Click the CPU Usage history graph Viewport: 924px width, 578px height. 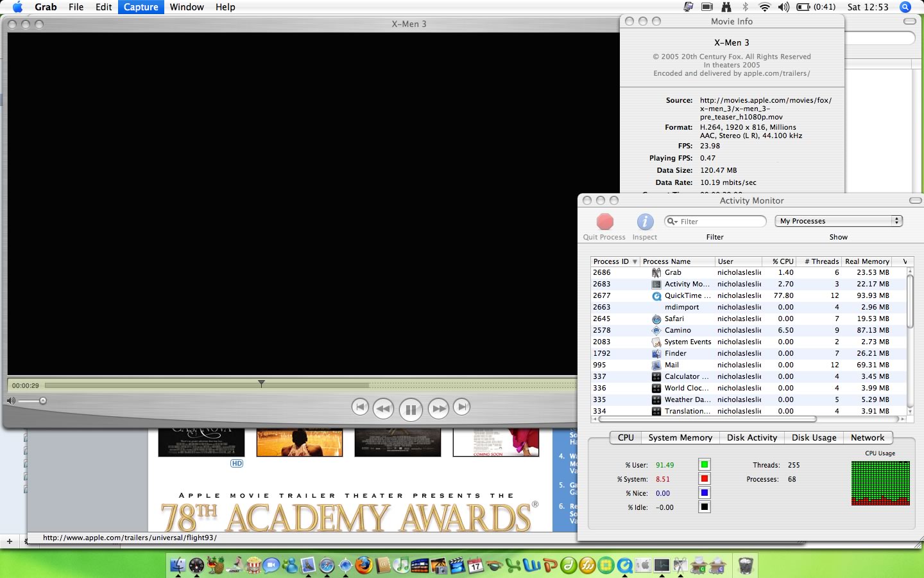880,483
